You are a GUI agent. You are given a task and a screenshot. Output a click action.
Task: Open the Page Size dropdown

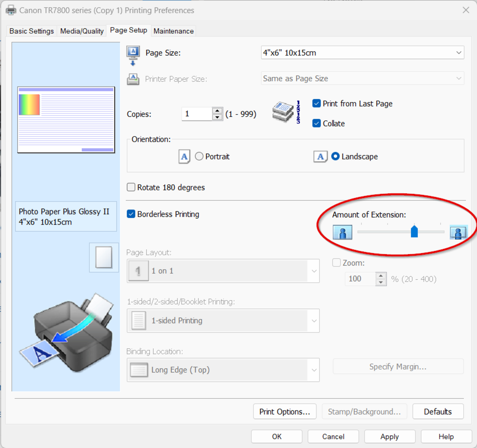(x=362, y=53)
